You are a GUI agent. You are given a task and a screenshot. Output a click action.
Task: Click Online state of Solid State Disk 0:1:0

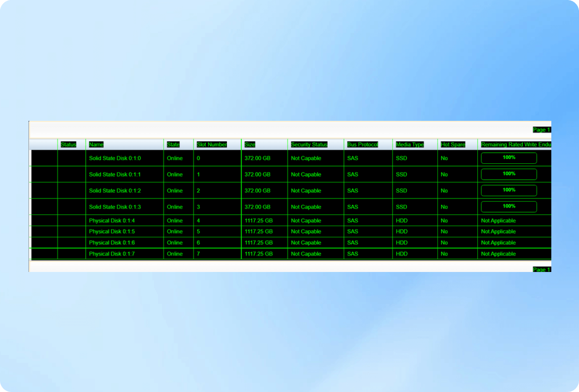(175, 158)
